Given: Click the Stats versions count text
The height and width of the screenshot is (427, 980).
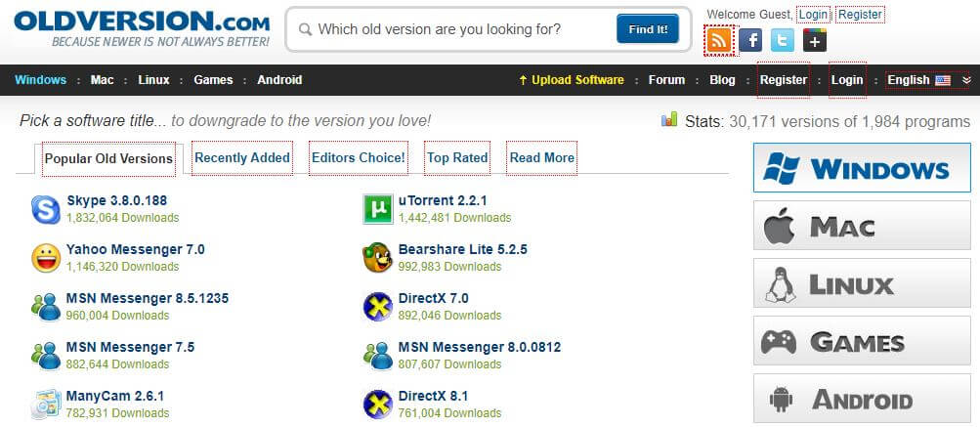Looking at the screenshot, I should (828, 121).
